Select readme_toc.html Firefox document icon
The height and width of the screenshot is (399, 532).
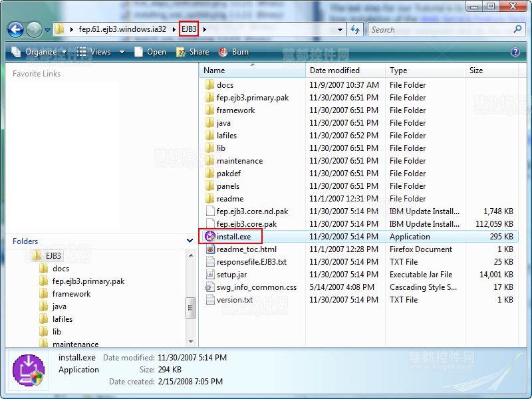click(x=210, y=249)
